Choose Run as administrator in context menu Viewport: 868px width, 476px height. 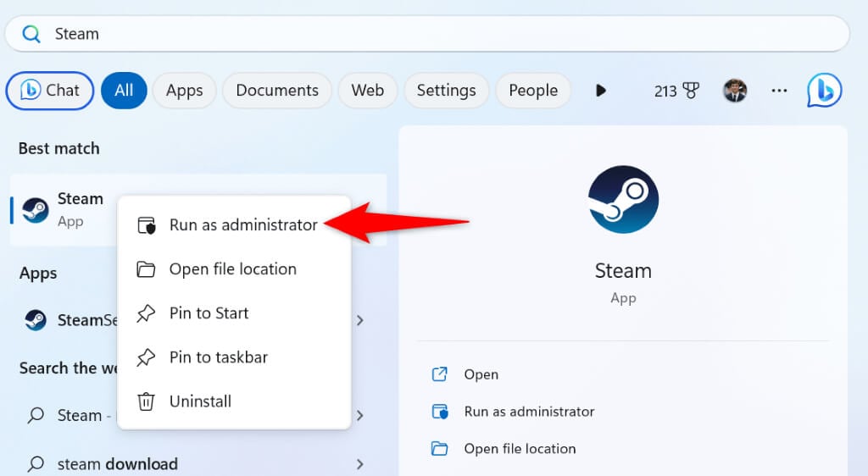(234, 225)
